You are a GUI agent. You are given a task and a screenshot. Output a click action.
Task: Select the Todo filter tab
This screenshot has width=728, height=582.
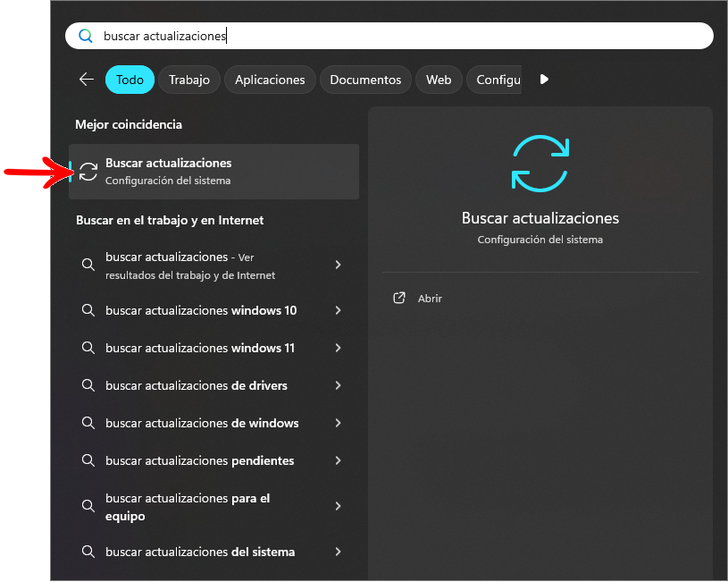(x=130, y=80)
